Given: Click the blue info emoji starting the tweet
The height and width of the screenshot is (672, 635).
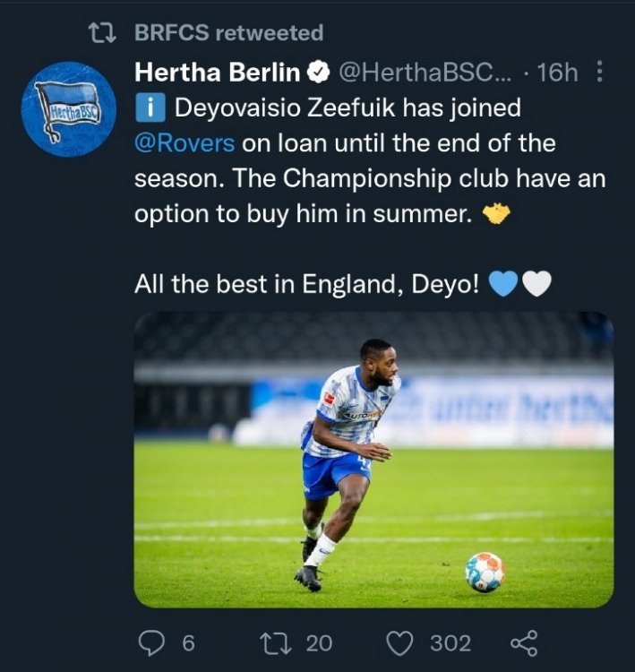Looking at the screenshot, I should click(150, 109).
